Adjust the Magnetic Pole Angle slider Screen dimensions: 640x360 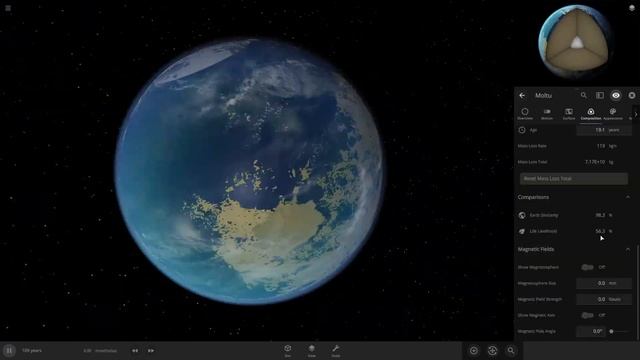(x=619, y=331)
